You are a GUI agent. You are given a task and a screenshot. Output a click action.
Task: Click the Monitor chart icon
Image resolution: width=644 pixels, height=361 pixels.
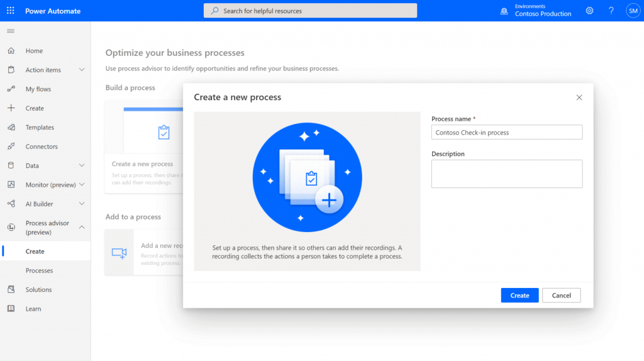click(11, 184)
